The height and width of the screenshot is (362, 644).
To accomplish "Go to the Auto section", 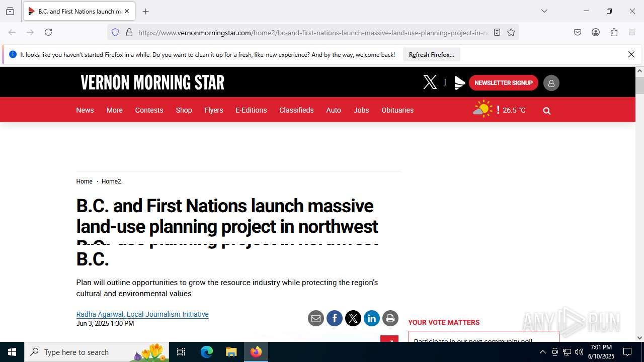I will click(x=334, y=110).
